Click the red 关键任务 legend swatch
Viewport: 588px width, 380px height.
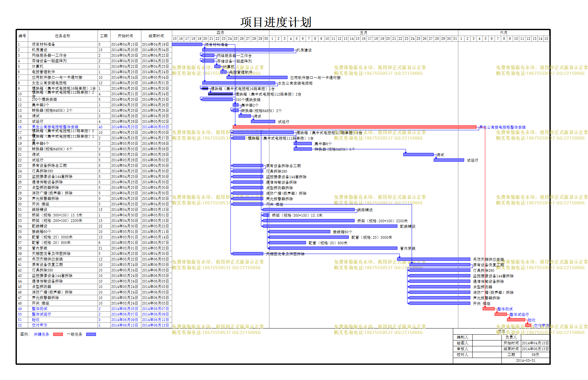coord(58,334)
